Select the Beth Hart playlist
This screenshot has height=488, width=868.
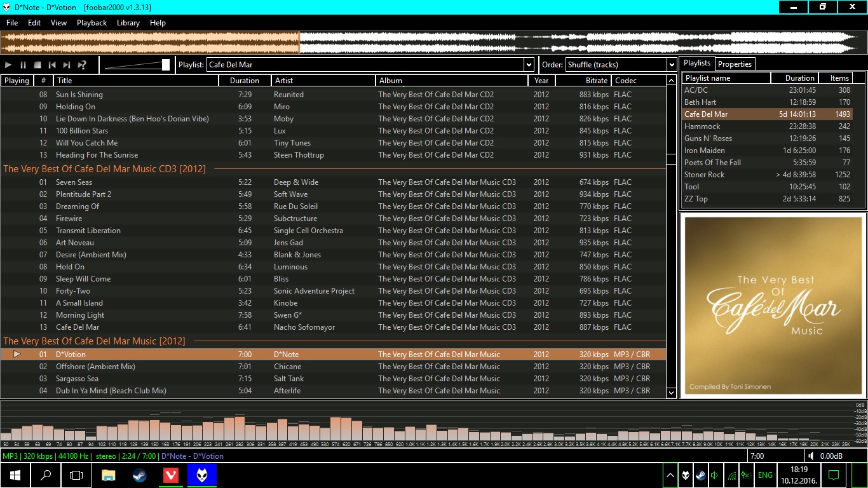[x=768, y=102]
